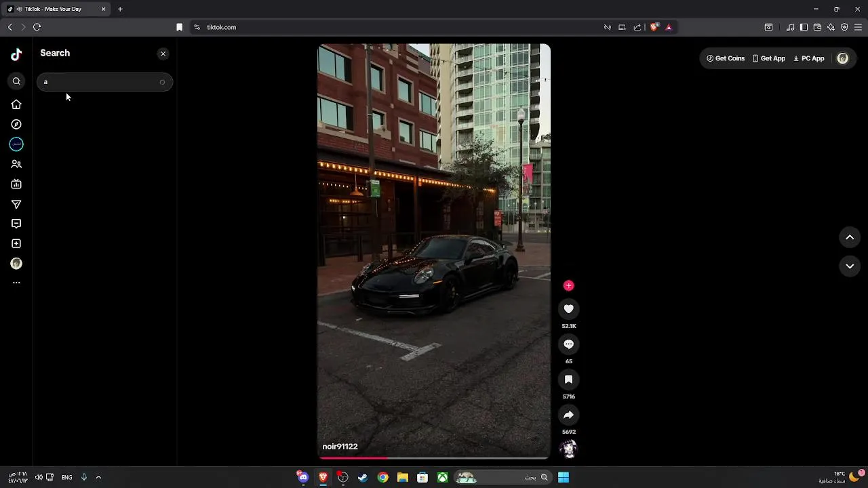This screenshot has height=488, width=868.
Task: Share video with the arrow icon
Action: pos(569,415)
